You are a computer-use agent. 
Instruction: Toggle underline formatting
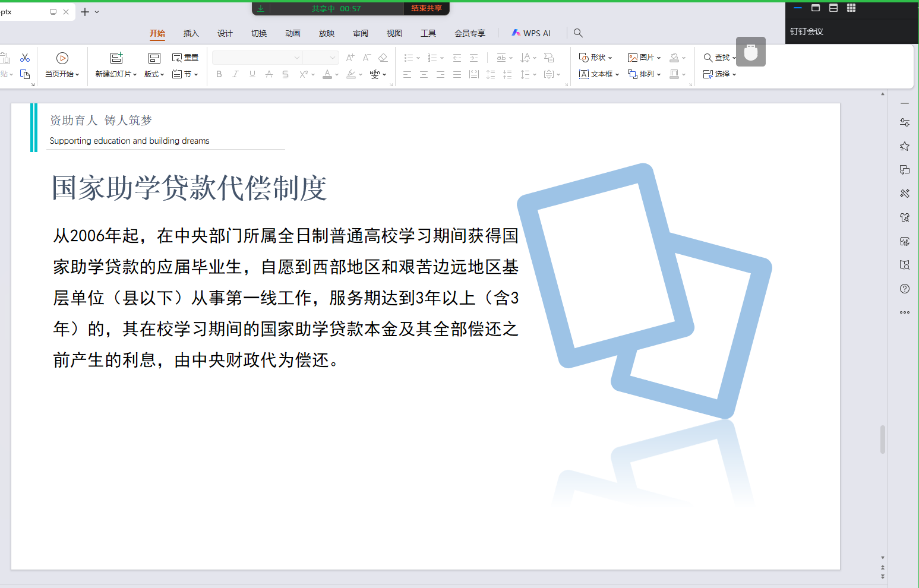pos(252,74)
